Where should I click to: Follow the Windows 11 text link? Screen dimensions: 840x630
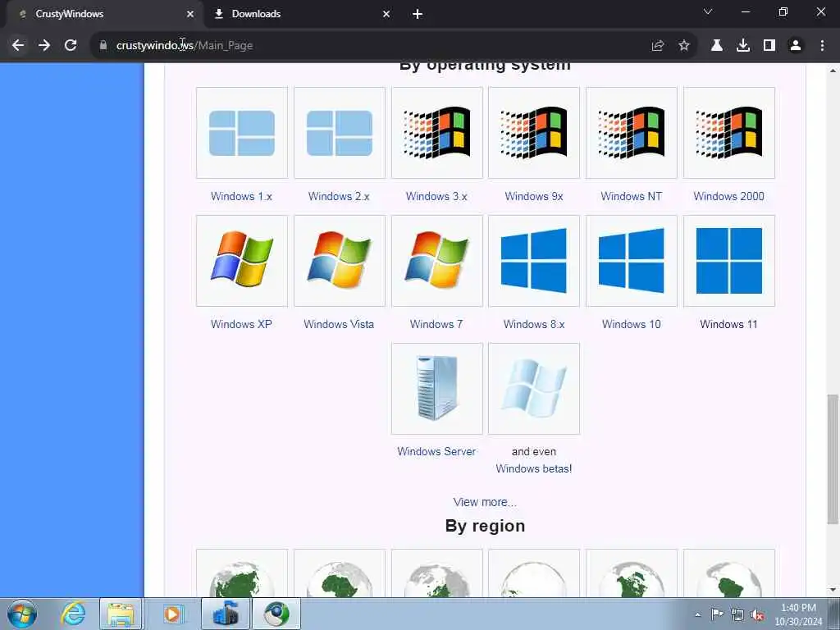pos(729,324)
